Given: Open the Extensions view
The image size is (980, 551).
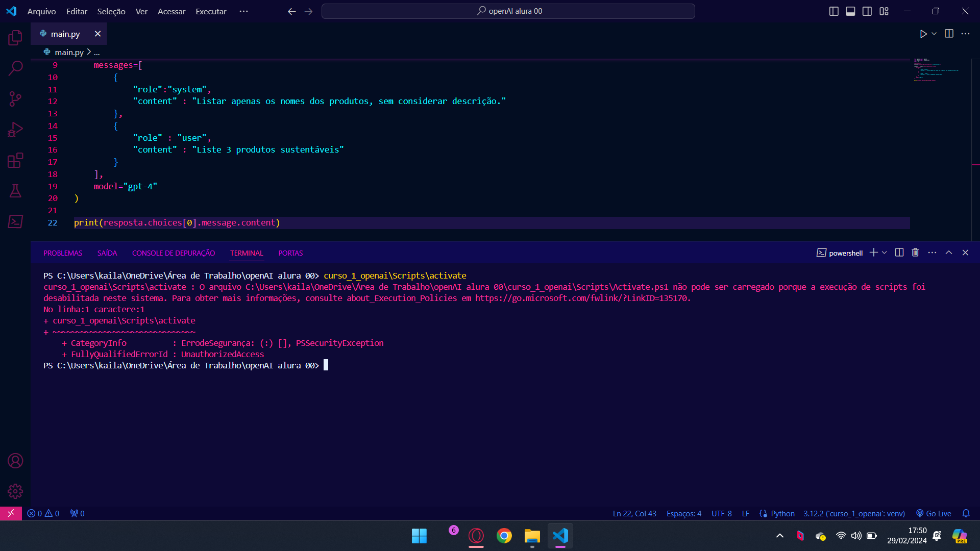Looking at the screenshot, I should 15,160.
